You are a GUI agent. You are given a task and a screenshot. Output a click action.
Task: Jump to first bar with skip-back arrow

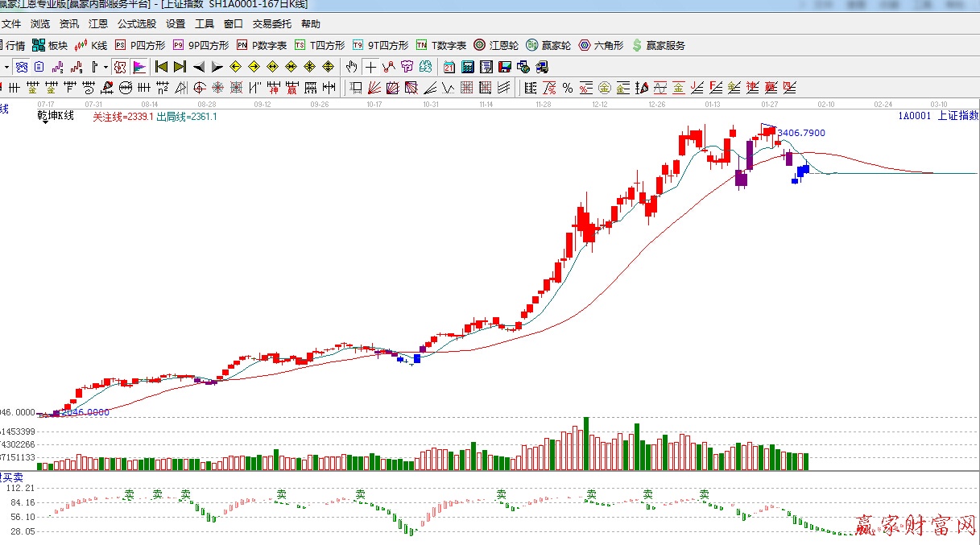(x=161, y=67)
